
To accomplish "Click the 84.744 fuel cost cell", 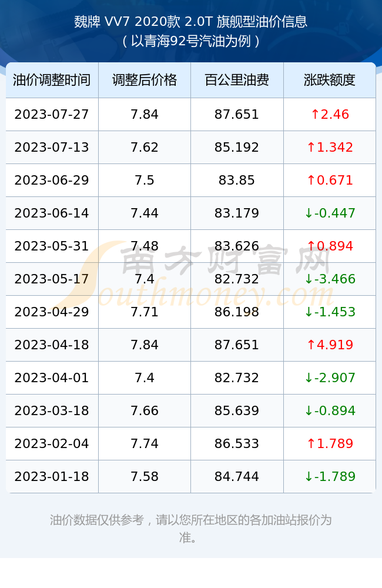I will [x=237, y=477].
